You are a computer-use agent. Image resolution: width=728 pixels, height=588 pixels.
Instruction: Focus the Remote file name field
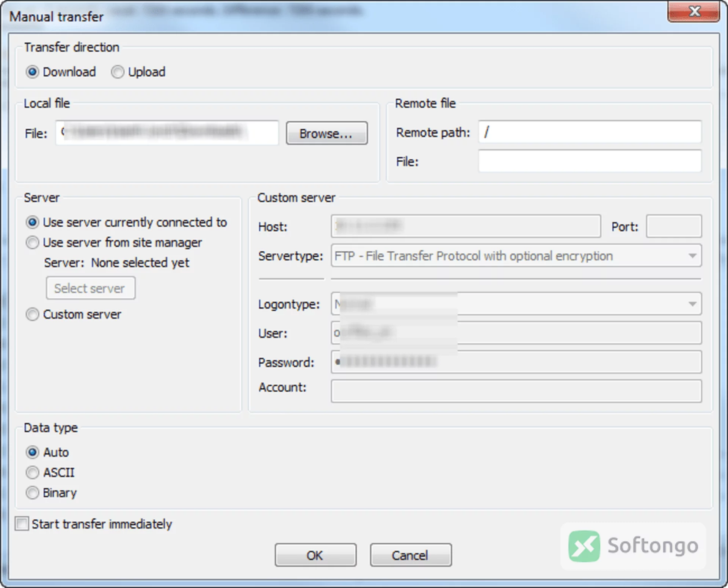[590, 161]
